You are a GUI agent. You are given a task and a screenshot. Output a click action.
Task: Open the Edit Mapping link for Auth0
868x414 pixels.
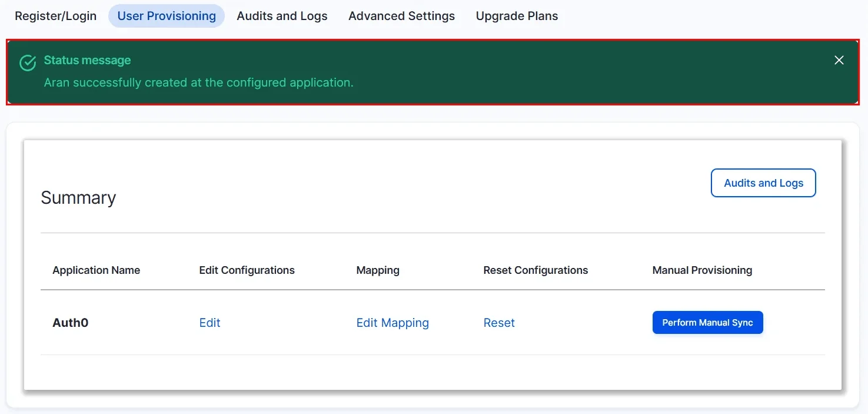click(393, 323)
